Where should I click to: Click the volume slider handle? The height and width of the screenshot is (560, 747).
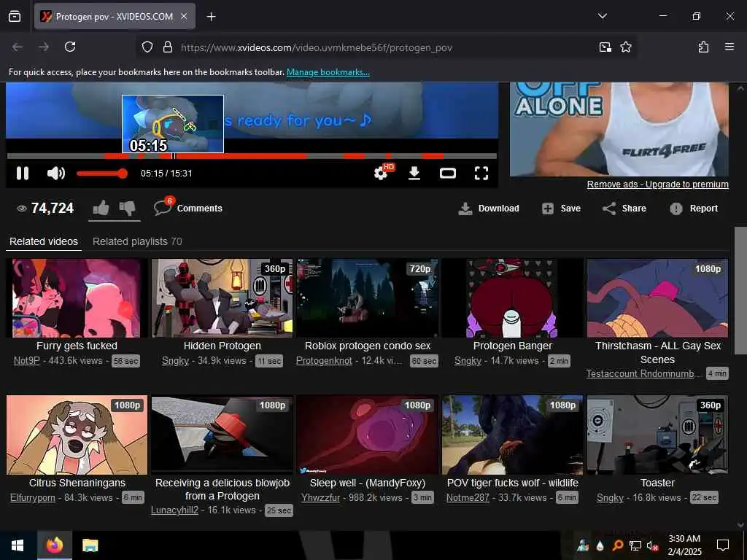[x=123, y=174]
